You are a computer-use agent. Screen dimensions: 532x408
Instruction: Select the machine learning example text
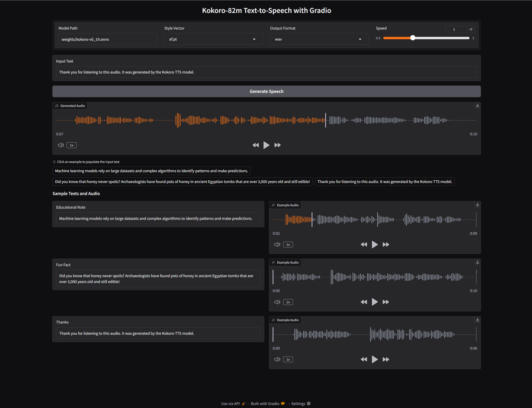point(151,171)
